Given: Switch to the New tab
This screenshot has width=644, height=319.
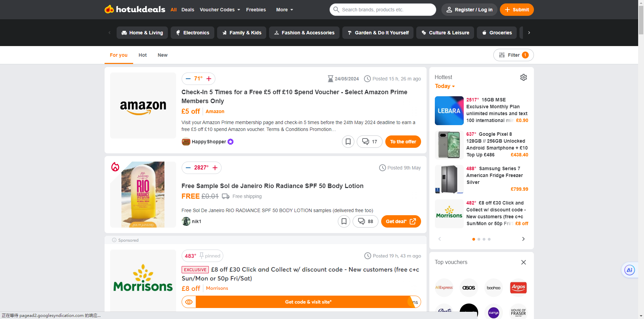Looking at the screenshot, I should (163, 55).
